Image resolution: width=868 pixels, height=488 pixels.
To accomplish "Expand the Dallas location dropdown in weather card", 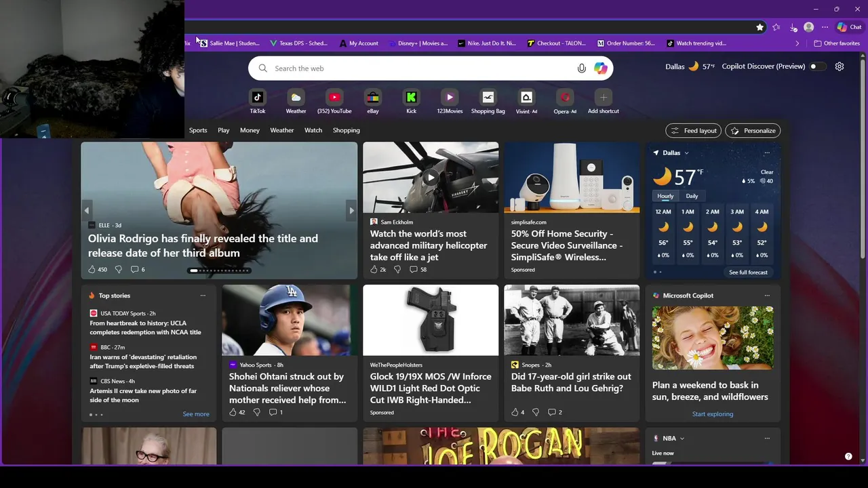I will click(686, 153).
